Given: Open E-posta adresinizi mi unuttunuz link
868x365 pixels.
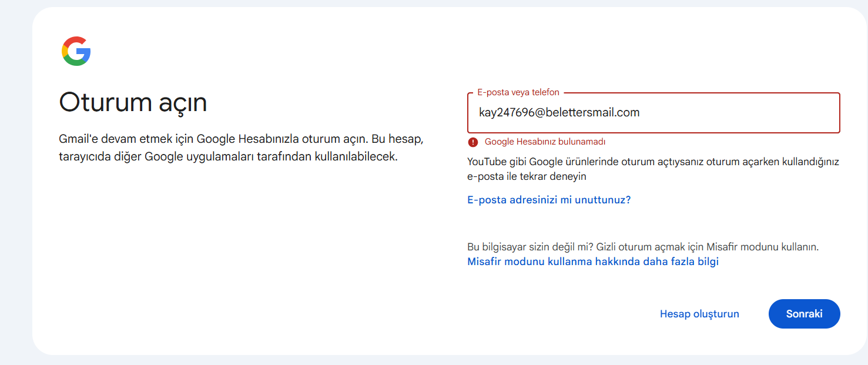Looking at the screenshot, I should (549, 200).
